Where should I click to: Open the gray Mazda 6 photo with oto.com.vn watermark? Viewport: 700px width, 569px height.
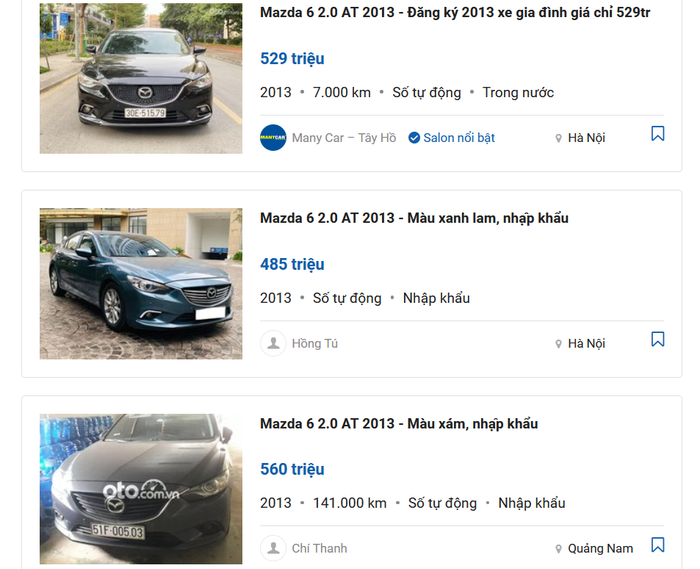[x=141, y=489]
